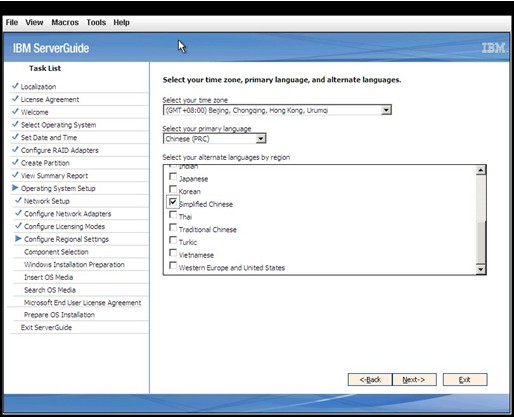
Task: Select Windows Installation Preparation task
Action: coord(74,264)
